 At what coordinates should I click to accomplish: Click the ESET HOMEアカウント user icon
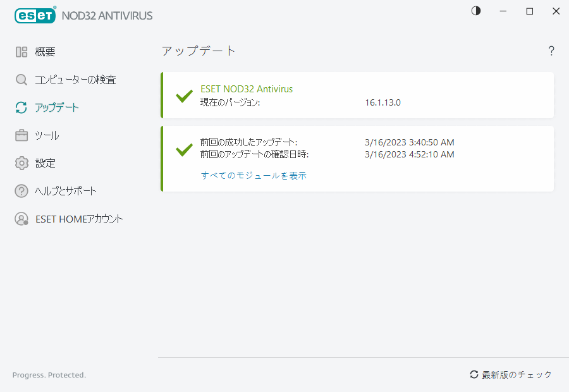(21, 219)
